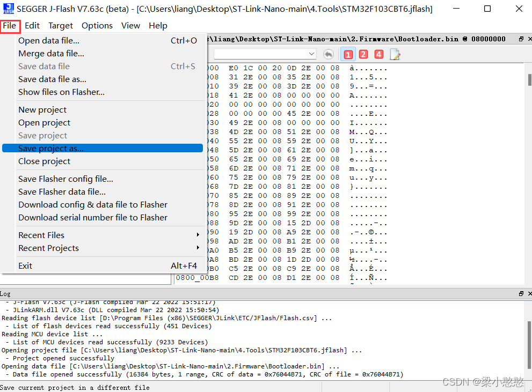The image size is (532, 392).
Task: Open the View menu
Action: click(130, 26)
